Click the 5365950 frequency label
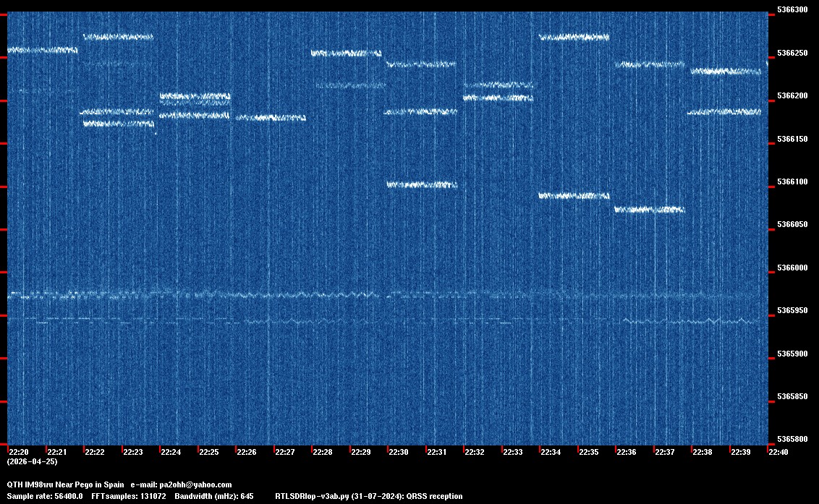The width and height of the screenshot is (819, 504). click(x=792, y=311)
